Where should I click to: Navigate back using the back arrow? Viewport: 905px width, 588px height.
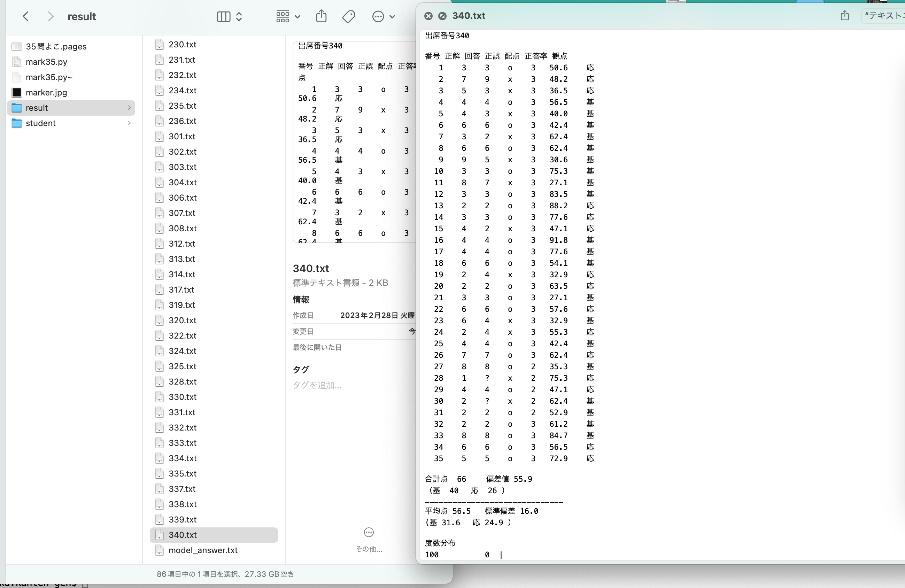pos(25,16)
